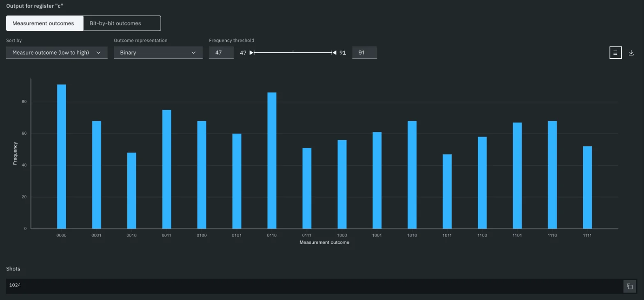This screenshot has width=644, height=300.
Task: Click the histogram bar for outcome 1001
Action: tap(377, 180)
